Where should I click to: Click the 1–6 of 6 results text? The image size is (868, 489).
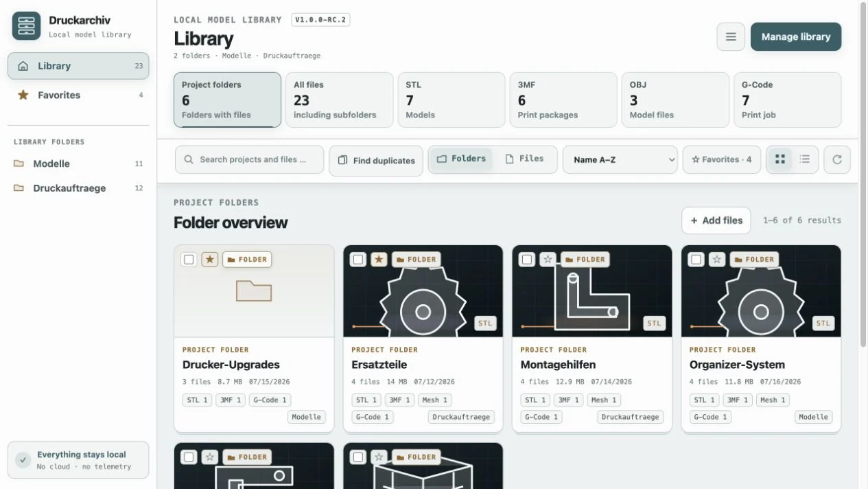pyautogui.click(x=802, y=220)
